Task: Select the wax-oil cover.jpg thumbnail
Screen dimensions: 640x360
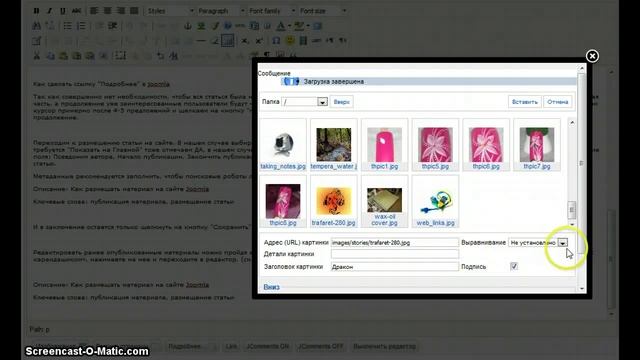Action: tap(384, 201)
